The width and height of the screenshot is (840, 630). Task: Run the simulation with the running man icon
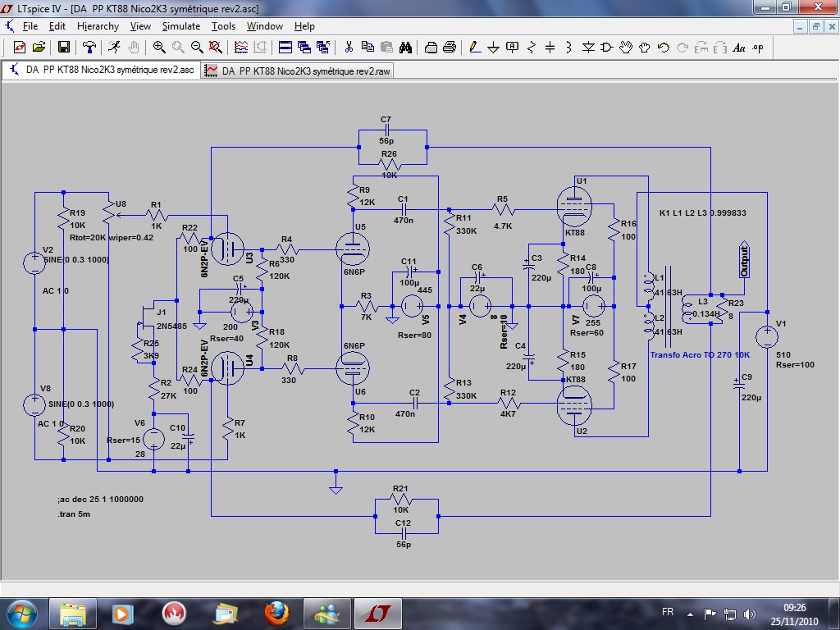click(114, 48)
